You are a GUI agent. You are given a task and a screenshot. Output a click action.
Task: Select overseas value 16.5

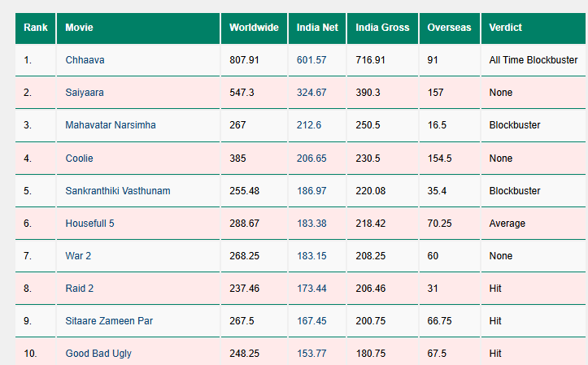click(x=437, y=125)
